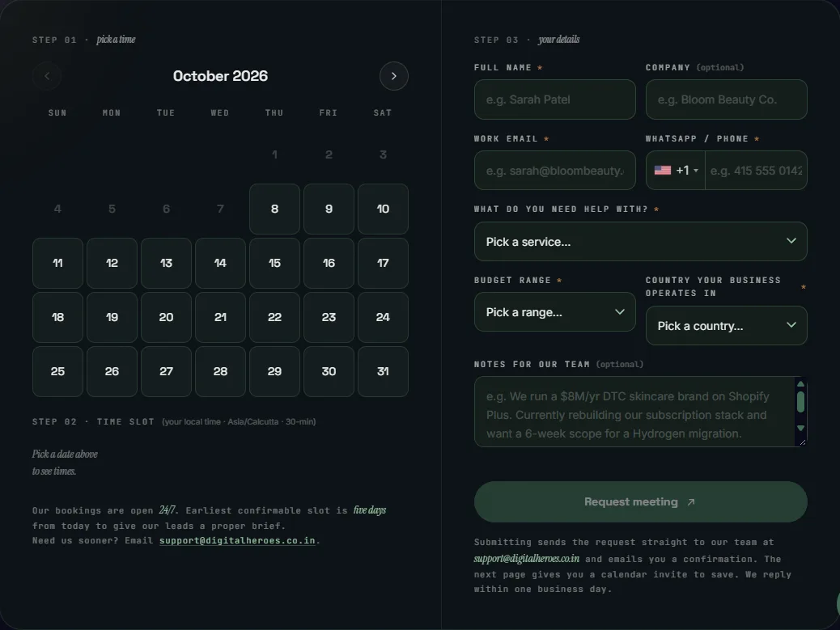Select October 20 on the calendar
The height and width of the screenshot is (630, 840).
coord(166,317)
